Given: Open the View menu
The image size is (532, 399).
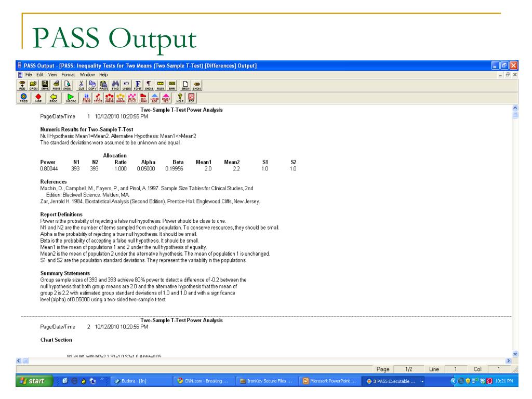Looking at the screenshot, I should (x=52, y=75).
